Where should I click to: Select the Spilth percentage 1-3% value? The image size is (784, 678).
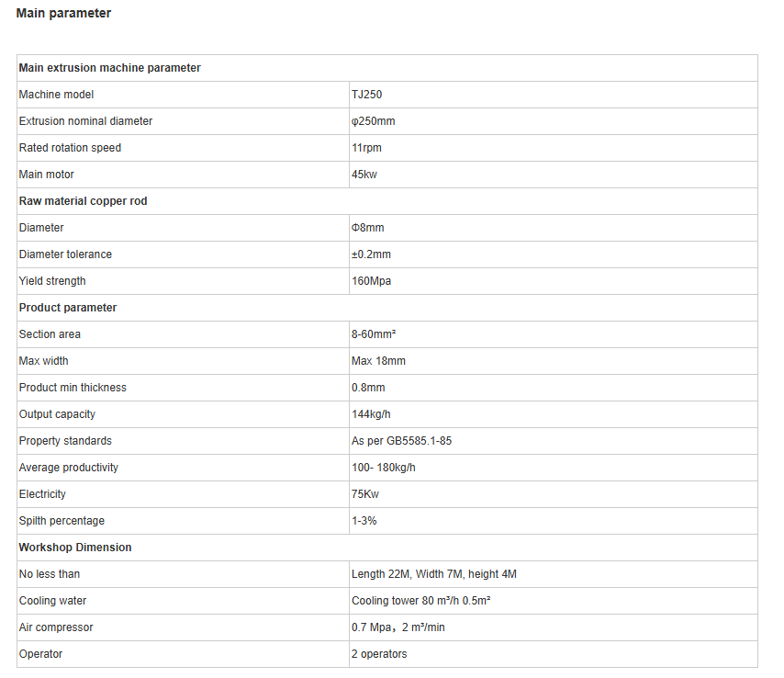364,521
